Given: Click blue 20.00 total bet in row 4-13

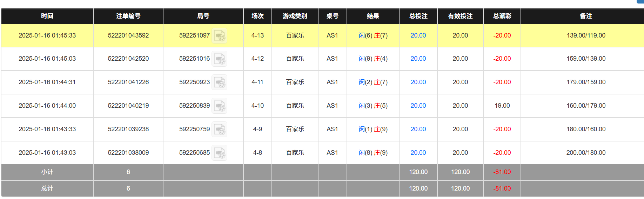Looking at the screenshot, I should [418, 35].
